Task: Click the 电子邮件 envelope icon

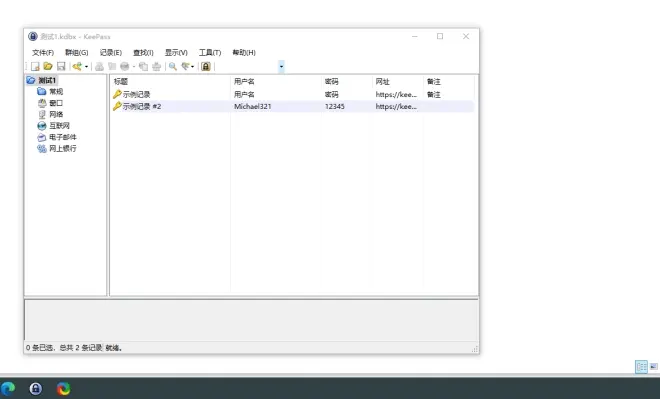Action: [42, 137]
